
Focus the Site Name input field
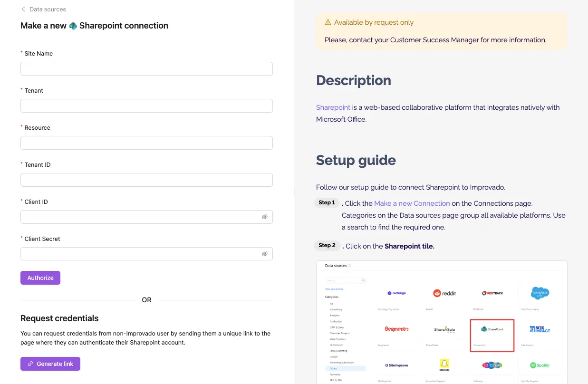point(146,68)
